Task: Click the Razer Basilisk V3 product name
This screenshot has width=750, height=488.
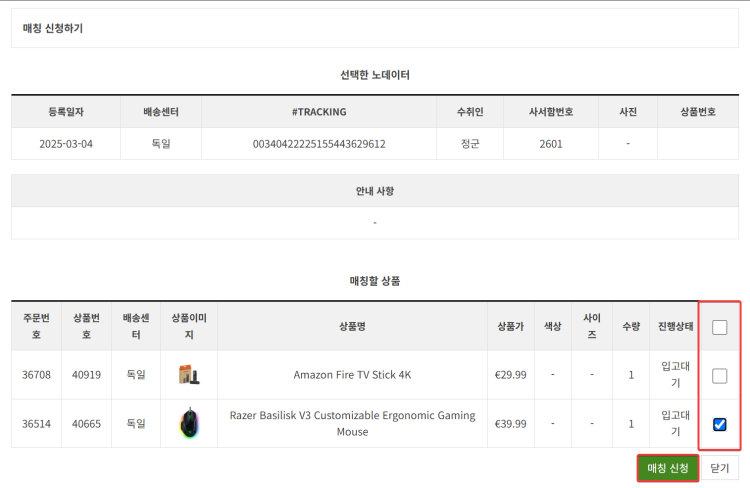Action: [x=352, y=424]
